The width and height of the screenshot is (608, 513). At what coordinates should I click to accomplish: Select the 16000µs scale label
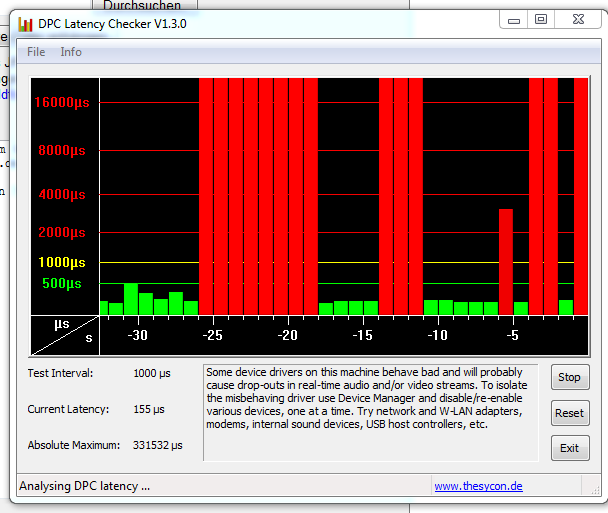[62, 102]
